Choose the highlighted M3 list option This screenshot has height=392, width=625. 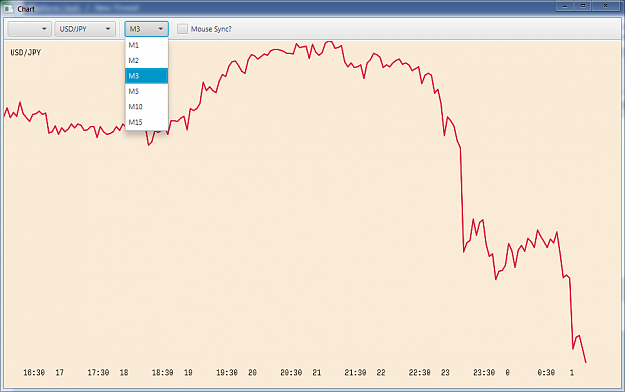click(x=146, y=76)
